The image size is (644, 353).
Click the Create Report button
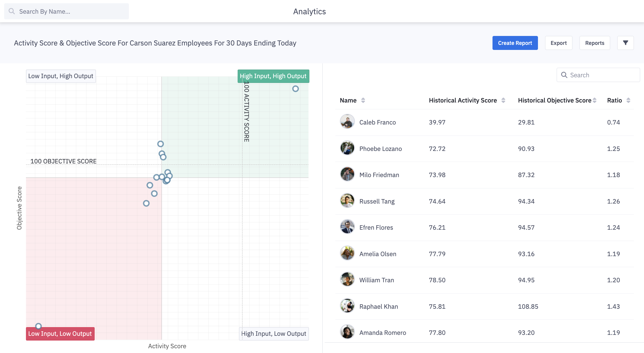pyautogui.click(x=515, y=43)
